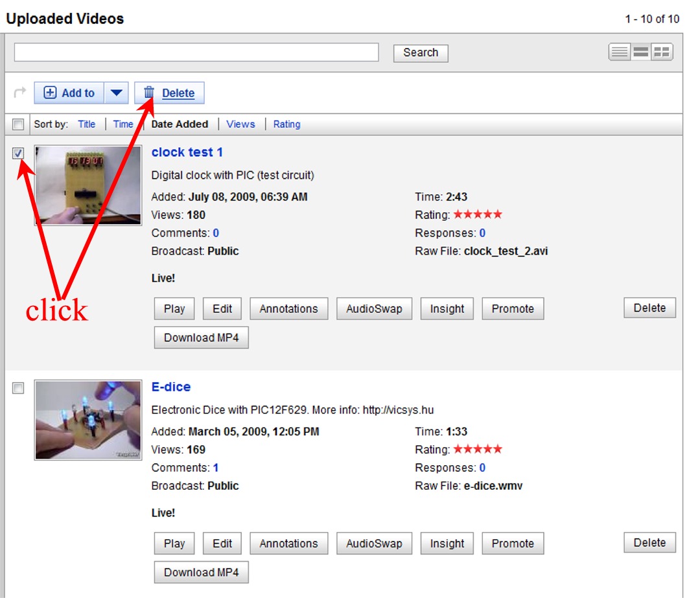Image resolution: width=700 pixels, height=598 pixels.
Task: Open Insight for E-dice
Action: tap(447, 544)
